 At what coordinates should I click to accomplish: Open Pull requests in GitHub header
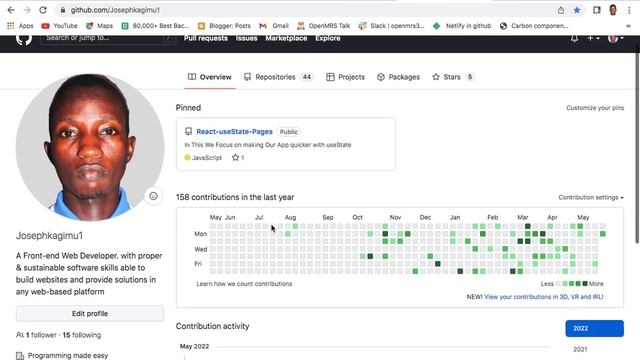pos(206,38)
